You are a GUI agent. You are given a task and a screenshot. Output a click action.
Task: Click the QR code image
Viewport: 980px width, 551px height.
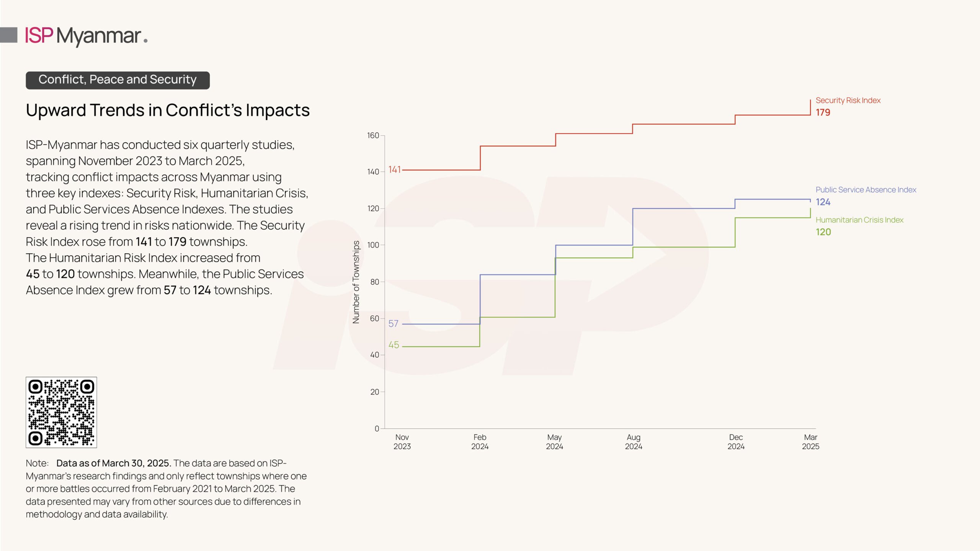click(61, 412)
